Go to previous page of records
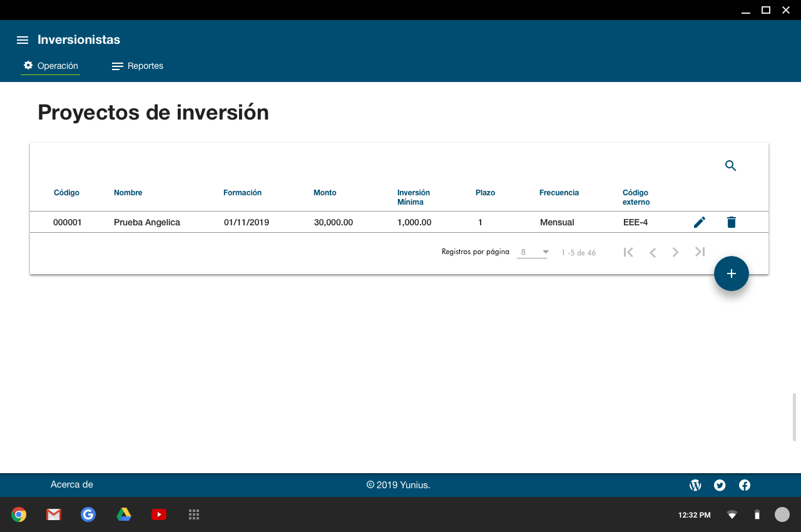This screenshot has width=801, height=532. point(652,252)
